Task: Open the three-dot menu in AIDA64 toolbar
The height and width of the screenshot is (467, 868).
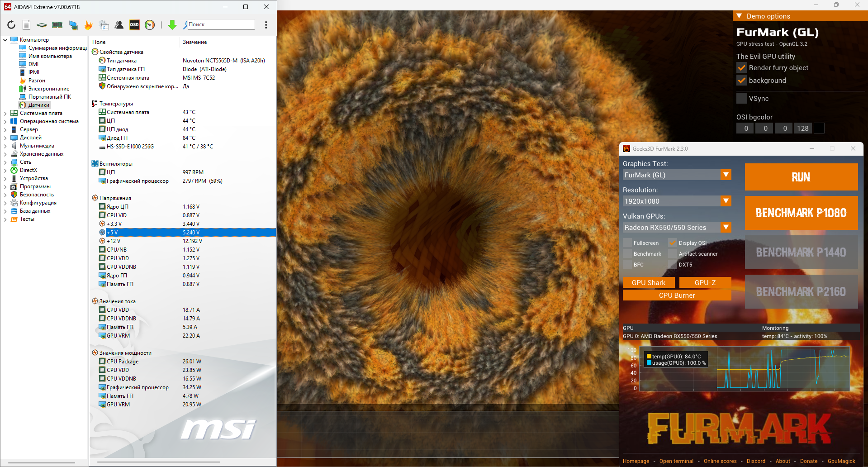Action: [266, 25]
